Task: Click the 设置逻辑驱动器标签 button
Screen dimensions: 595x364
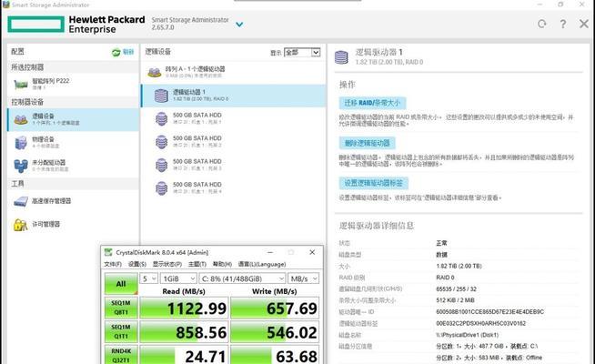Action: pos(373,183)
